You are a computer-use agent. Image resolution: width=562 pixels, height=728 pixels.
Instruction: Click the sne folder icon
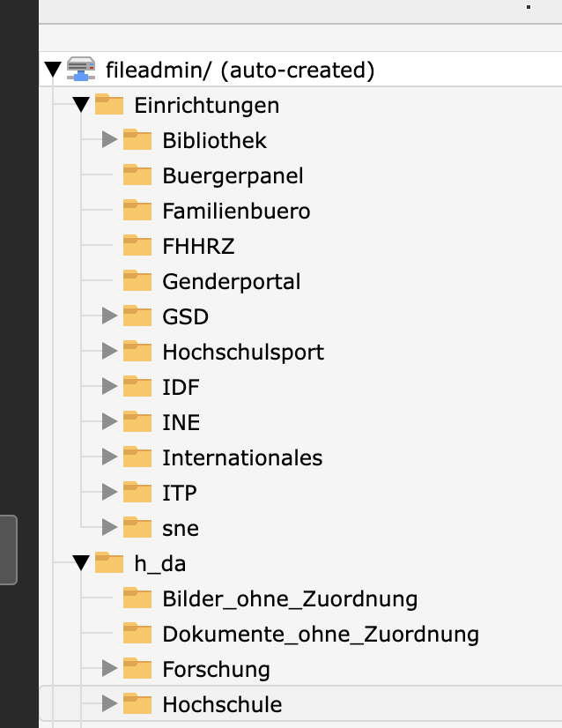pos(137,527)
